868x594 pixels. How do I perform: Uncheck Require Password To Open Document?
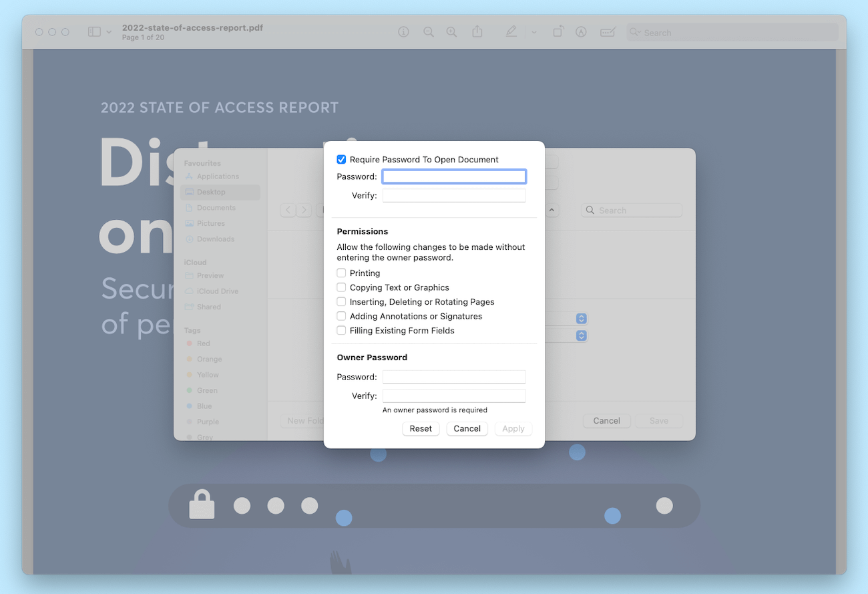[x=341, y=159]
